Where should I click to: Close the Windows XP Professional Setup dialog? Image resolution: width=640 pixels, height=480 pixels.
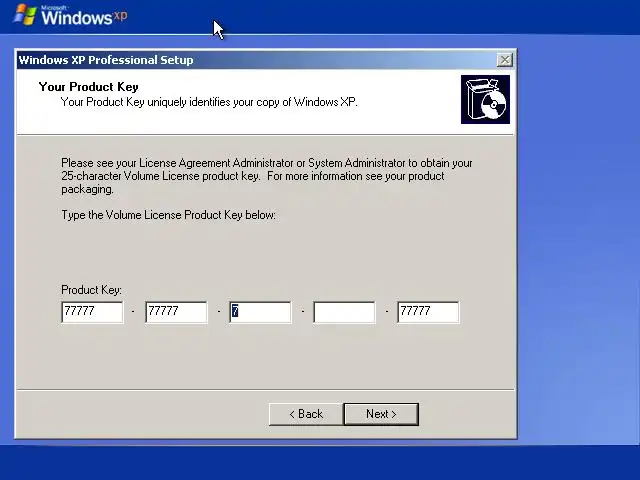[505, 60]
